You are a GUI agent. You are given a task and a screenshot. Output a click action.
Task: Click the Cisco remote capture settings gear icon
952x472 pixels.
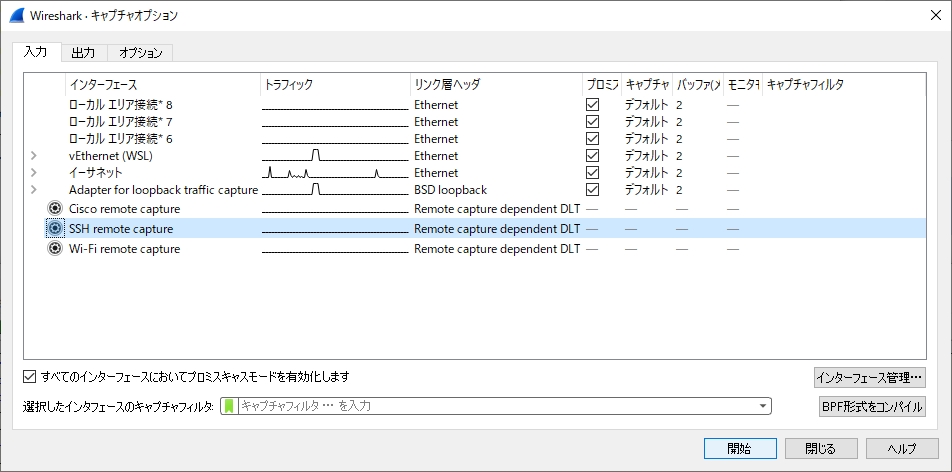pyautogui.click(x=55, y=208)
